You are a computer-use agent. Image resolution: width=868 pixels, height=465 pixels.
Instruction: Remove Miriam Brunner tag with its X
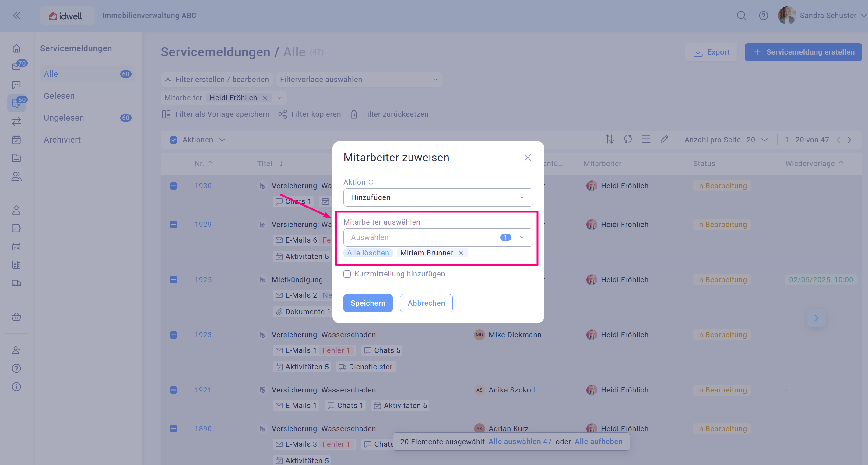click(x=461, y=253)
